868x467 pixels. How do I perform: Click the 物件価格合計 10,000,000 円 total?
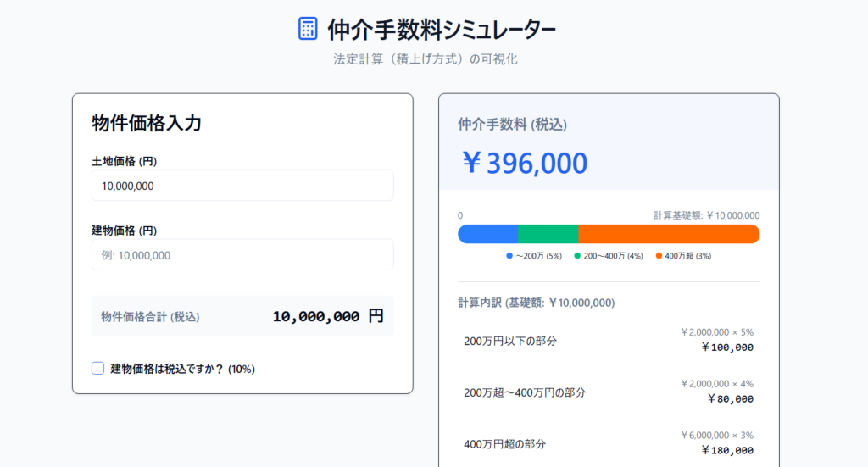coord(327,316)
